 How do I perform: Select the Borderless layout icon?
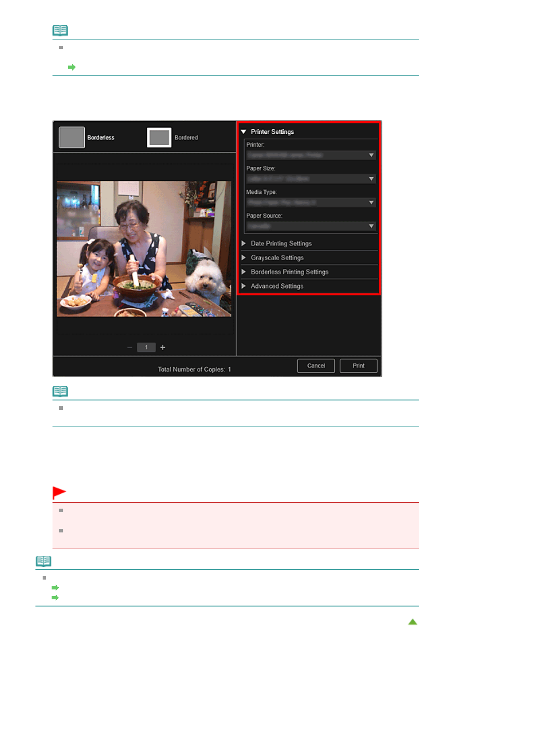pos(72,137)
